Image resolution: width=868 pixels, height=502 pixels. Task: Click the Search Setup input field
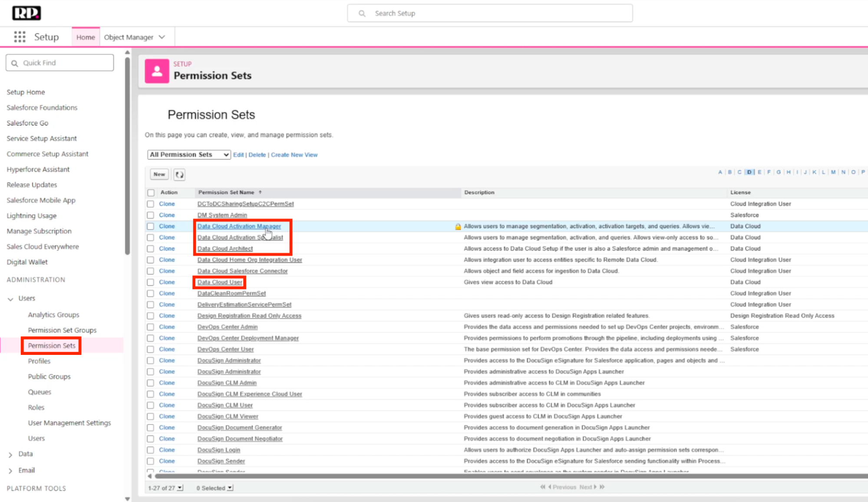pyautogui.click(x=490, y=13)
